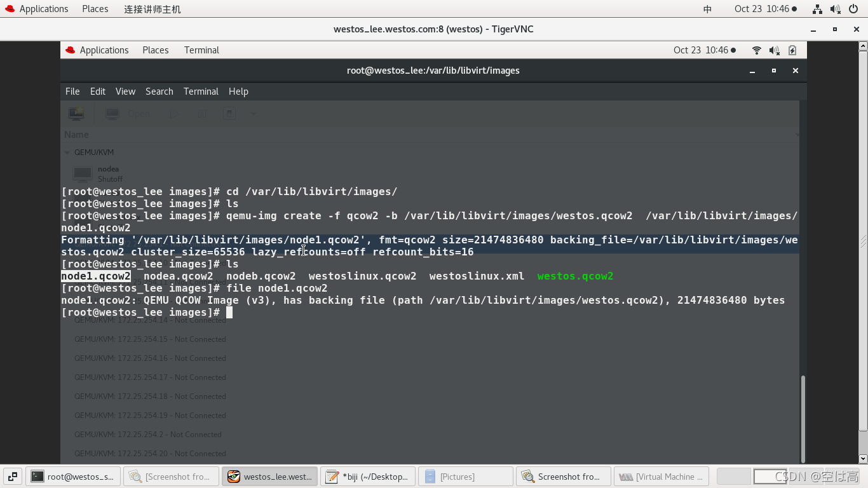Select QEMU/KVM: 172.25.254.20 - Not Connected
This screenshot has height=488, width=868.
point(150,454)
